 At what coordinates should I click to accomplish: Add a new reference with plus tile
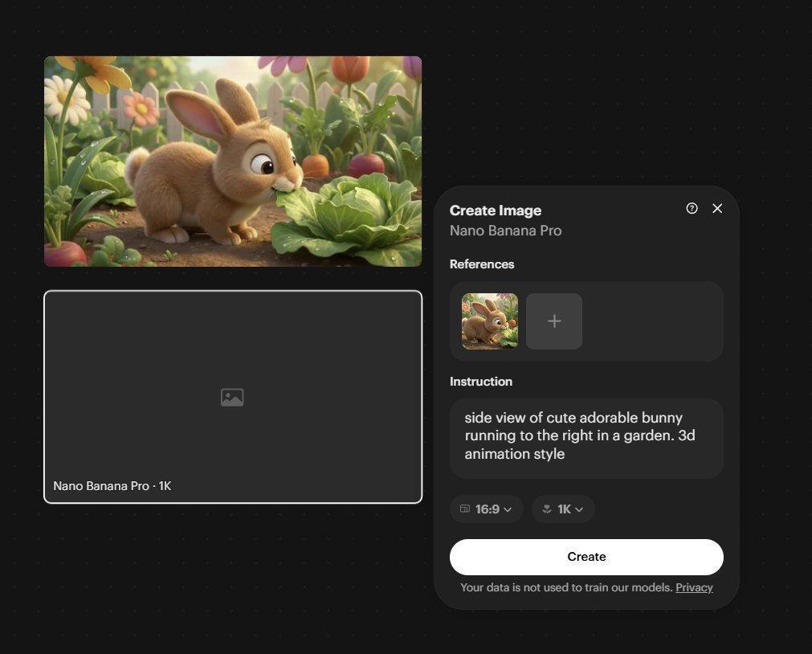tap(554, 321)
